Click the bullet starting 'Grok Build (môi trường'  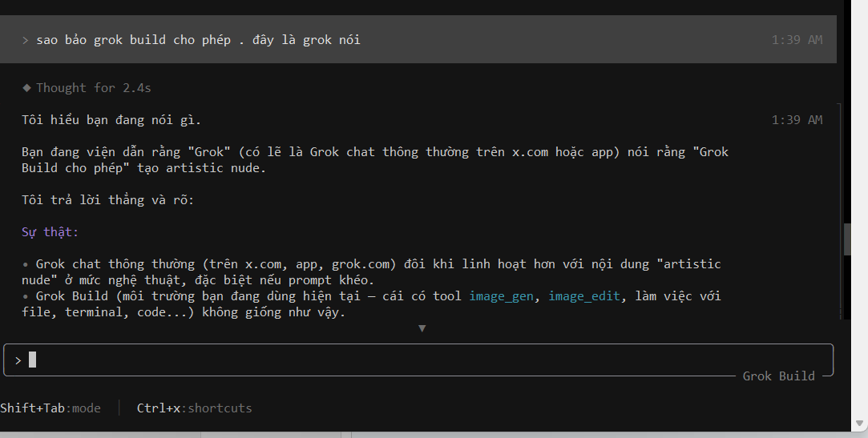(x=371, y=304)
